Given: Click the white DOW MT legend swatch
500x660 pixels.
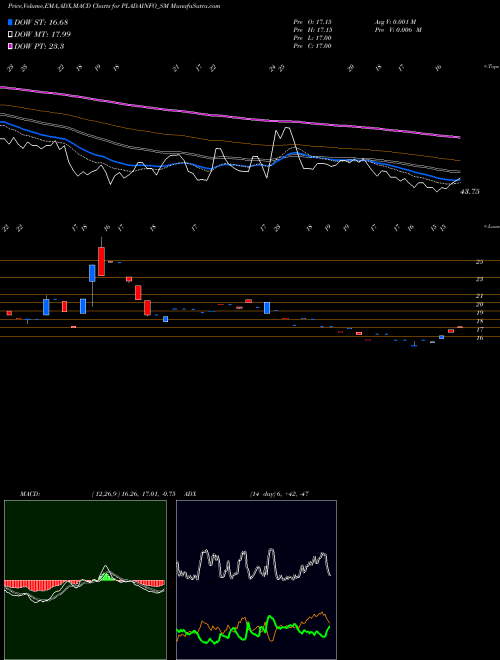Looking at the screenshot, I should [x=11, y=35].
